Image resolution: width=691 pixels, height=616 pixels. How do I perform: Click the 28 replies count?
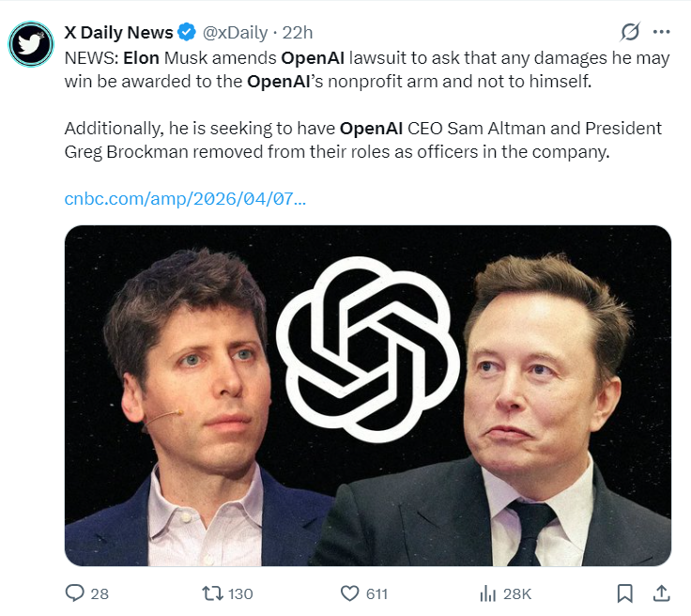[100, 594]
